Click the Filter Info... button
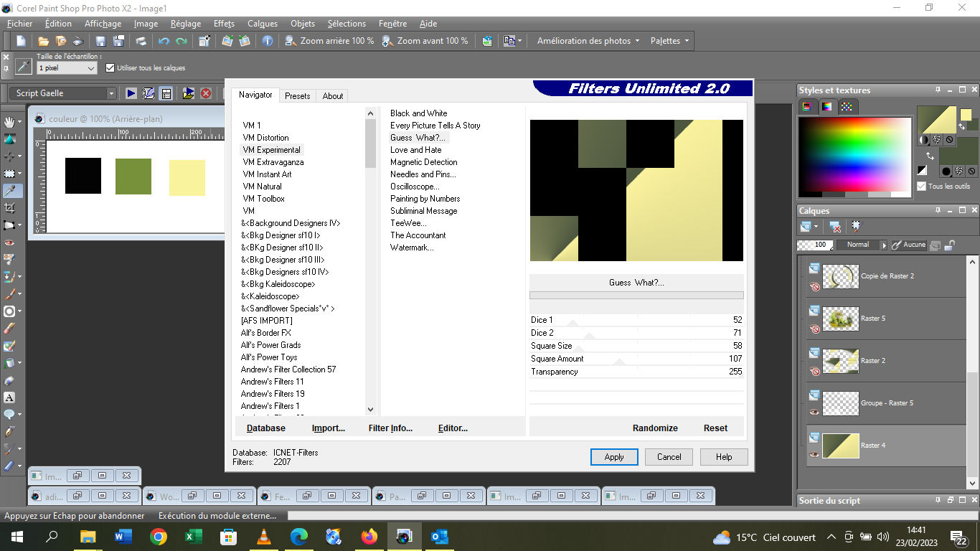Image resolution: width=980 pixels, height=551 pixels. [x=390, y=428]
